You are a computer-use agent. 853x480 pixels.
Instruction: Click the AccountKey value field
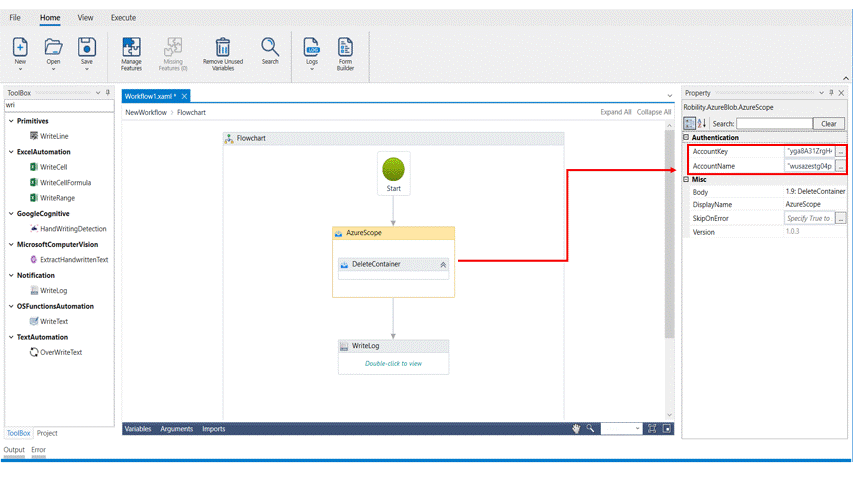808,151
